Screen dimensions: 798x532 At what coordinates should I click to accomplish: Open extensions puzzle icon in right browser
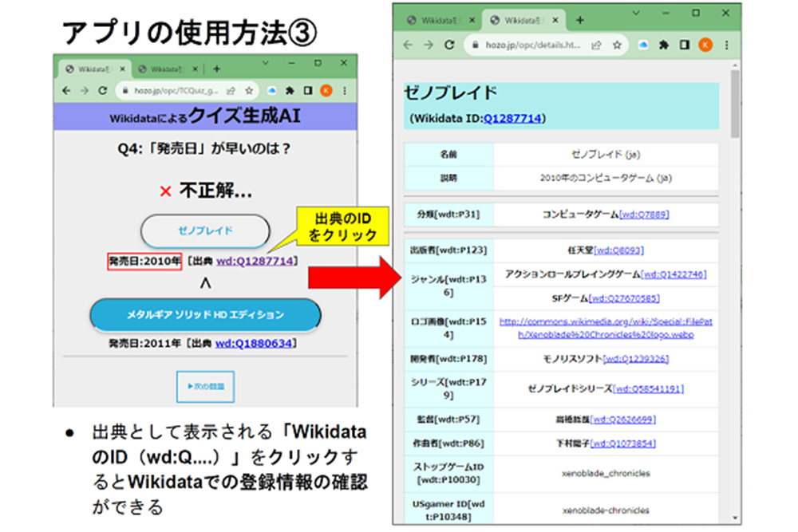(664, 45)
